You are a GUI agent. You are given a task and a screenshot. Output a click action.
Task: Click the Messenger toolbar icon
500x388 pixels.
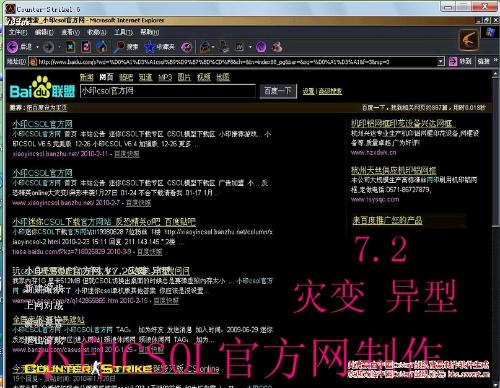pos(277,47)
